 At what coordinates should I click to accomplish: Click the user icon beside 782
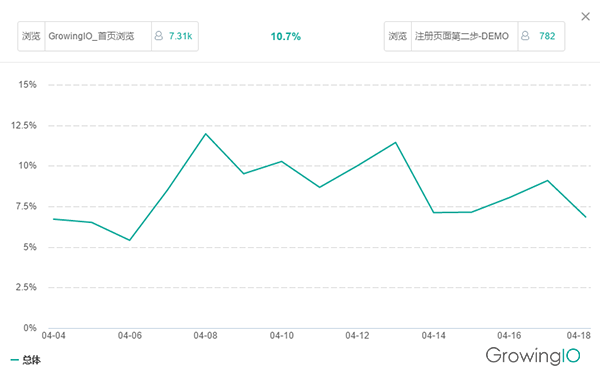coord(525,36)
